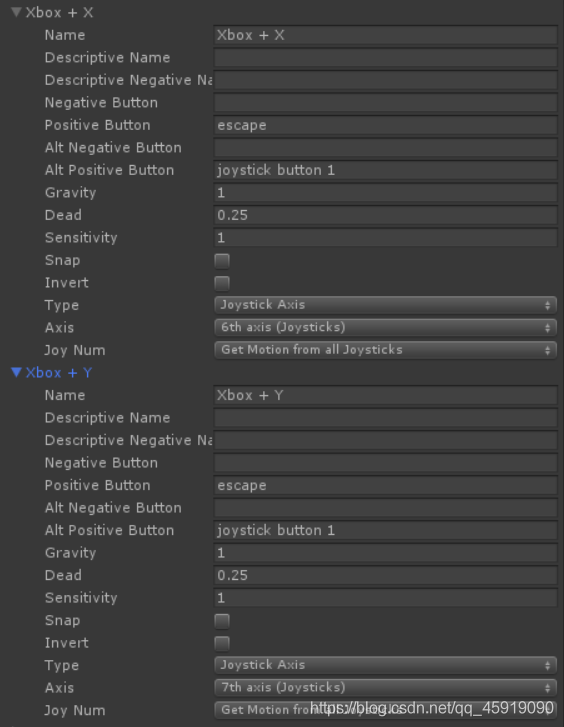Click the Name field containing Xbox + Y

coord(385,395)
